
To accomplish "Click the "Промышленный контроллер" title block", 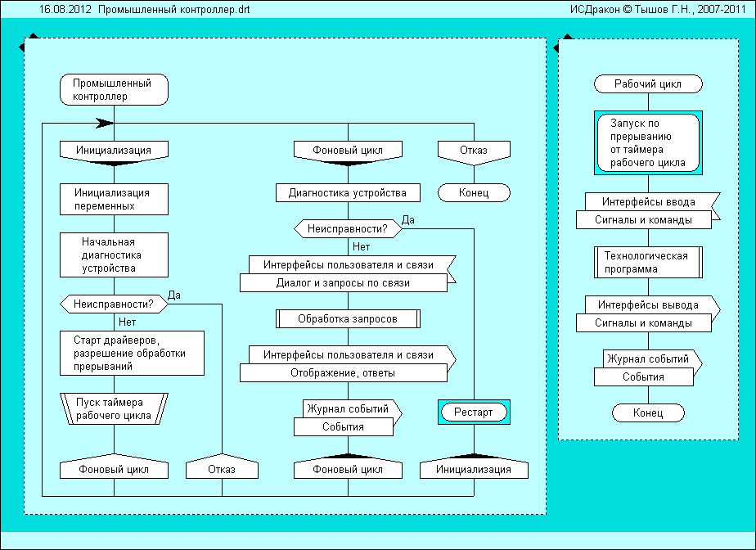I will coord(114,89).
